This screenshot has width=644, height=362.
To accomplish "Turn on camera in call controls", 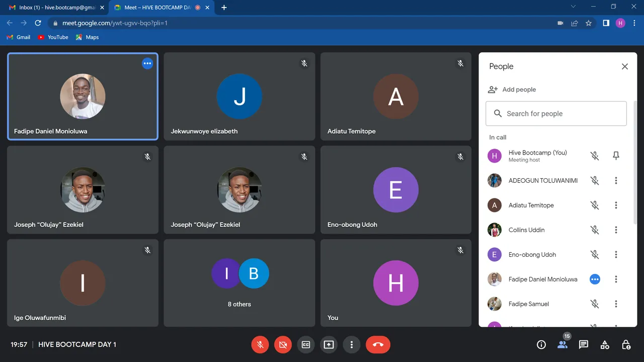I will click(x=283, y=345).
